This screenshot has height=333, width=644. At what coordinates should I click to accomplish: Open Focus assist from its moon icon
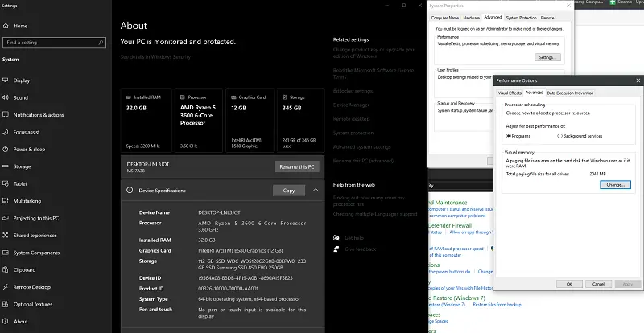pyautogui.click(x=6, y=132)
